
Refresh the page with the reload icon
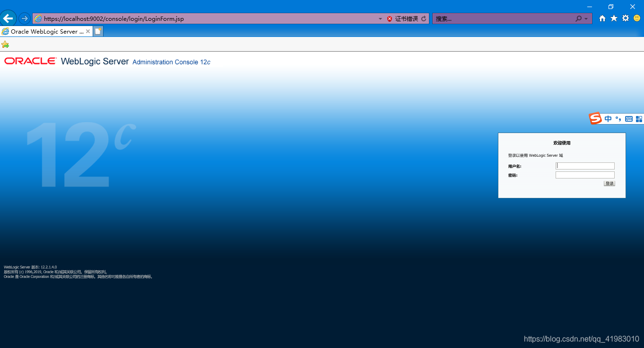coord(424,19)
